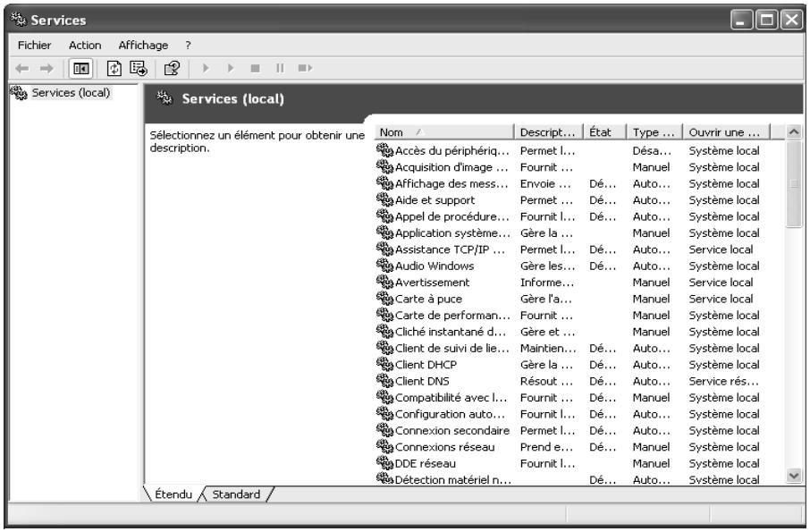Click the gear icon of Client DHCP
810x532 pixels.
[x=384, y=364]
